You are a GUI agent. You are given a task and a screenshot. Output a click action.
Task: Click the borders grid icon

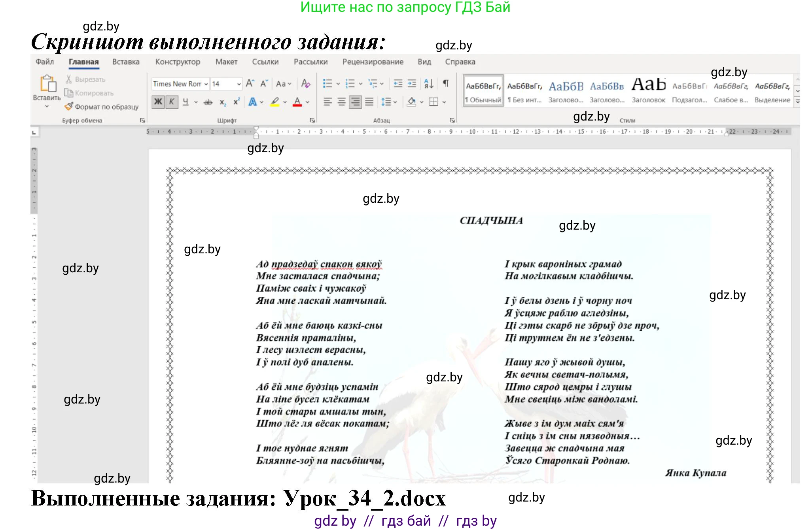(x=434, y=102)
